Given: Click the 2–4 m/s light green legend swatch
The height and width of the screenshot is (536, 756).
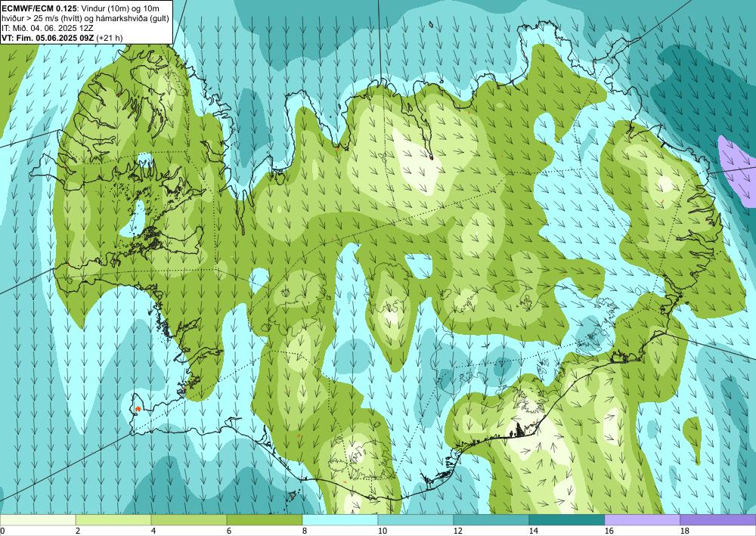Looking at the screenshot, I should pyautogui.click(x=113, y=520).
